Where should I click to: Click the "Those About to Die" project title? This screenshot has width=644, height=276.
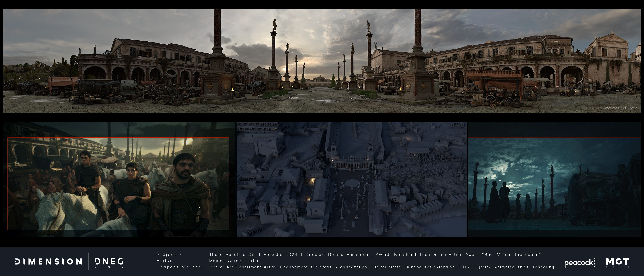coord(232,255)
